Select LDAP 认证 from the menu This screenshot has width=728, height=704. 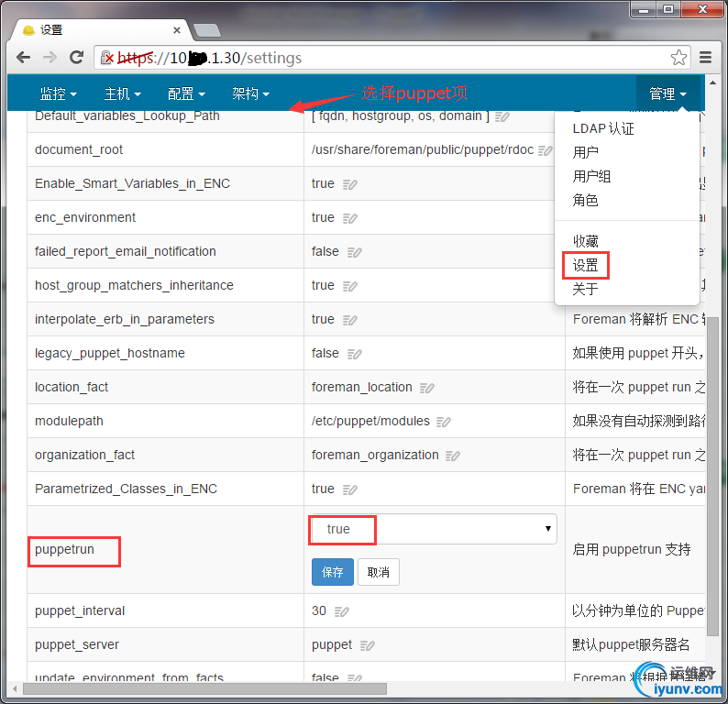603,128
